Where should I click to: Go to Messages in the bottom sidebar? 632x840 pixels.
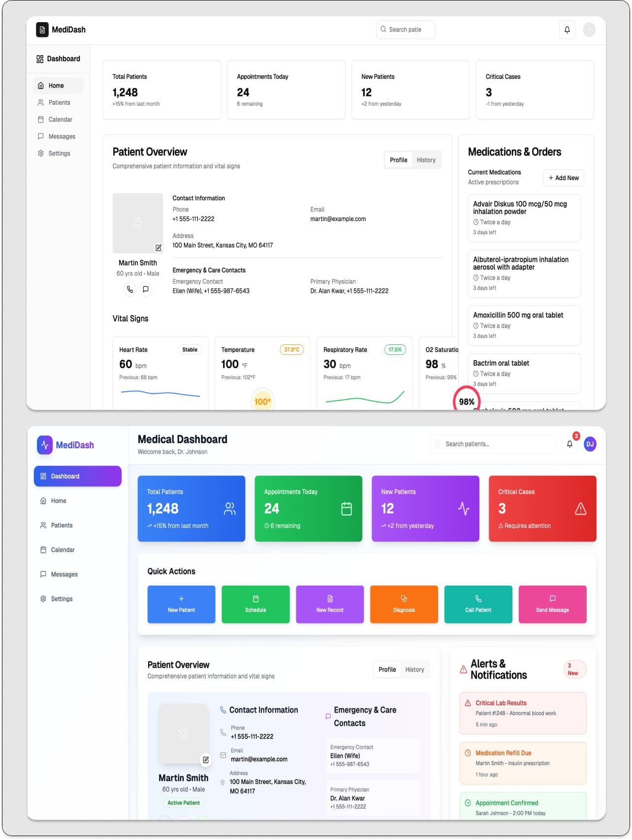click(x=77, y=574)
